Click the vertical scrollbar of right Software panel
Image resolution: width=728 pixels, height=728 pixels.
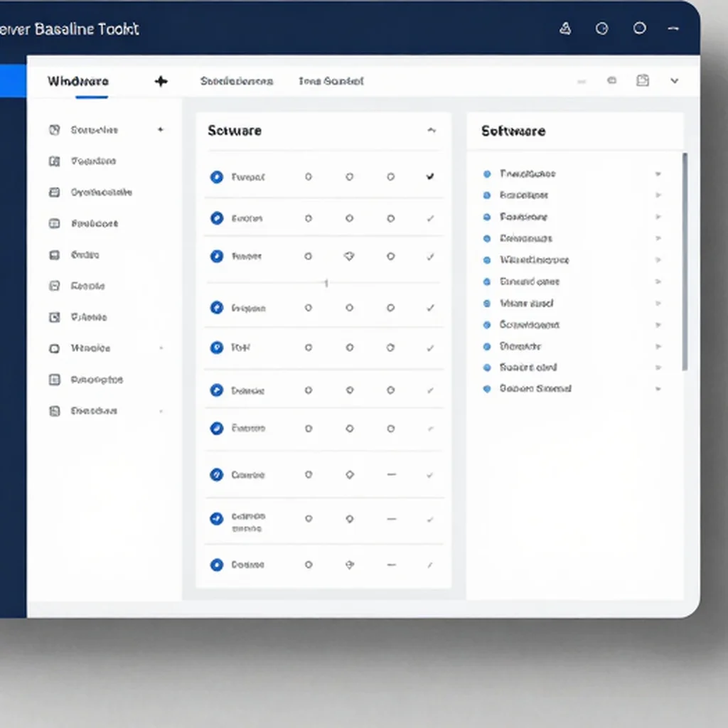pyautogui.click(x=685, y=262)
